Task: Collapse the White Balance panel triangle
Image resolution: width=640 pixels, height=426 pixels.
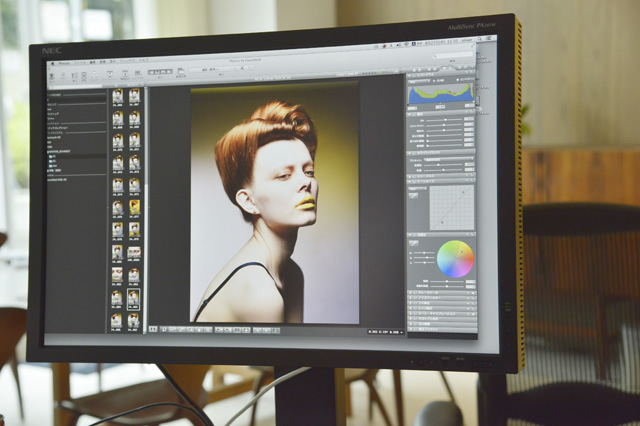Action: (410, 153)
